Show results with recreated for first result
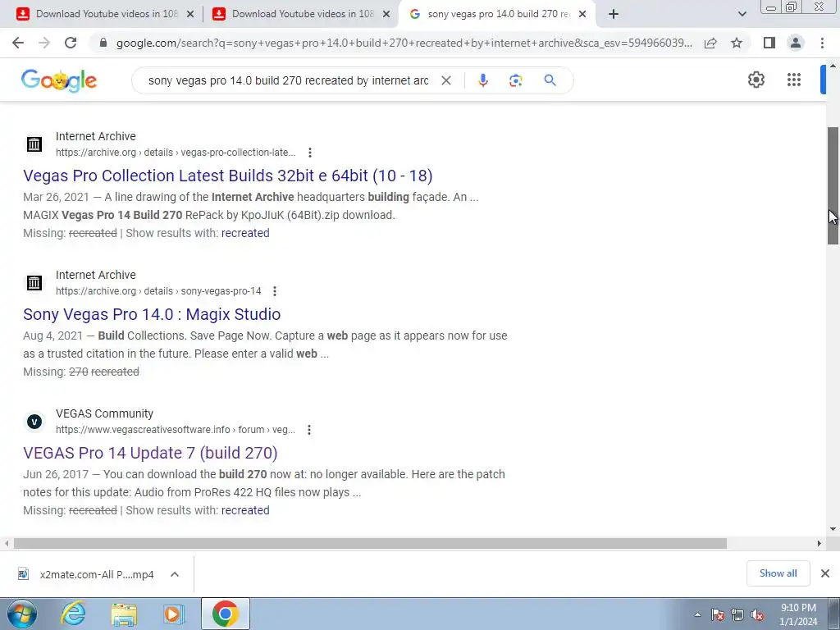Screen dimensions: 840x630 [x=245, y=233]
